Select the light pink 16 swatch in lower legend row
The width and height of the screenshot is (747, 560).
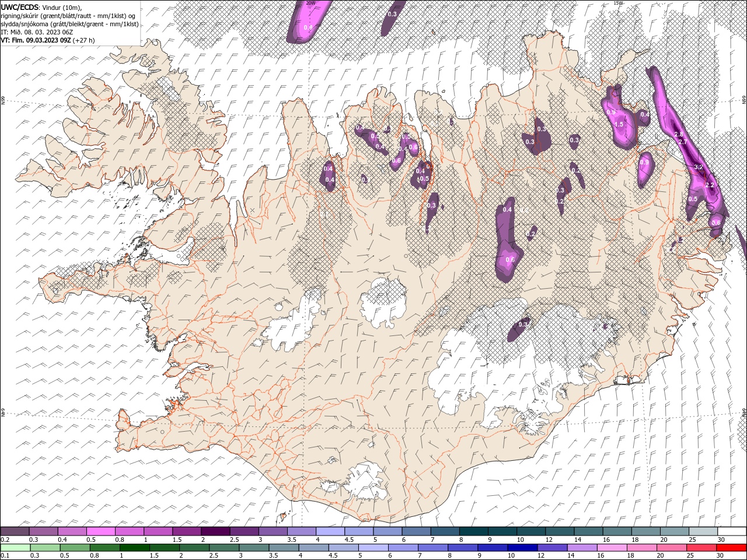[x=612, y=547]
